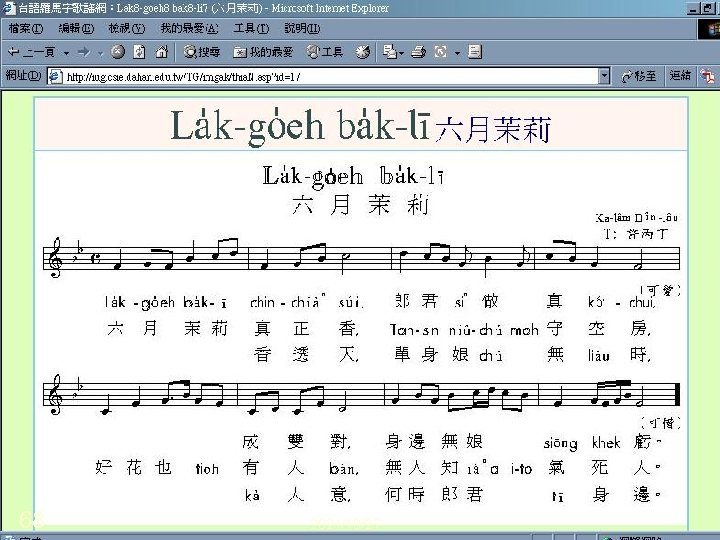Click the Windows logo throbber icon
This screenshot has height=540, width=720.
pyautogui.click(x=709, y=29)
